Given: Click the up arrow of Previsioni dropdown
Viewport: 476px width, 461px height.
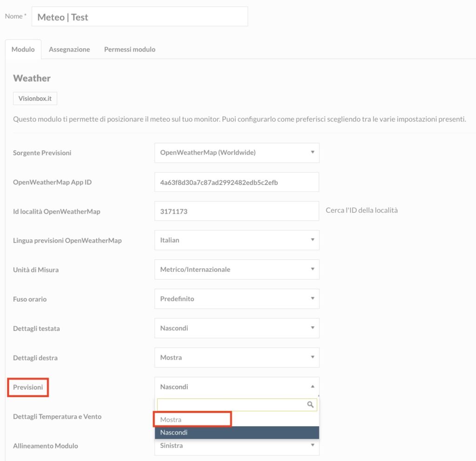Looking at the screenshot, I should tap(312, 386).
